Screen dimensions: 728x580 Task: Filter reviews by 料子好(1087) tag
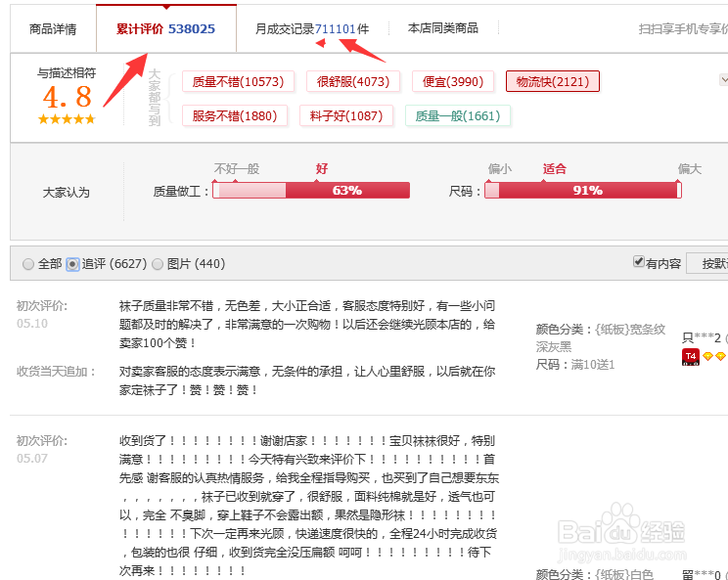click(x=345, y=115)
